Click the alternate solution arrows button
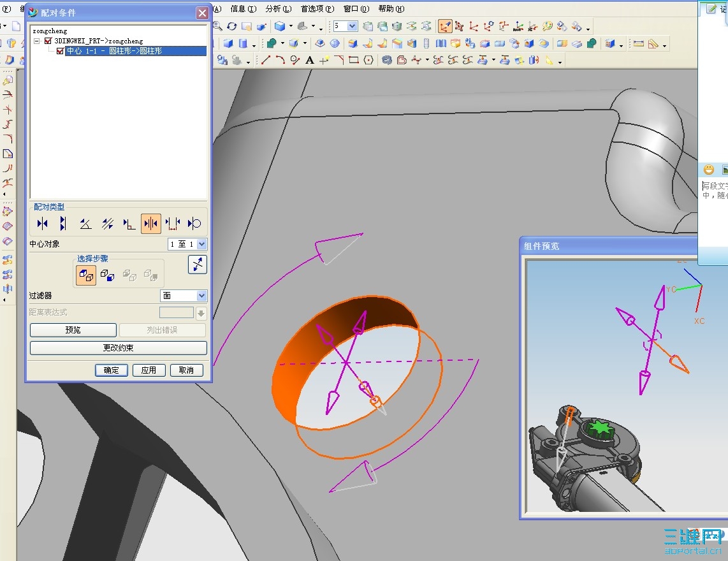Screen dimensions: 728x561 click(198, 265)
